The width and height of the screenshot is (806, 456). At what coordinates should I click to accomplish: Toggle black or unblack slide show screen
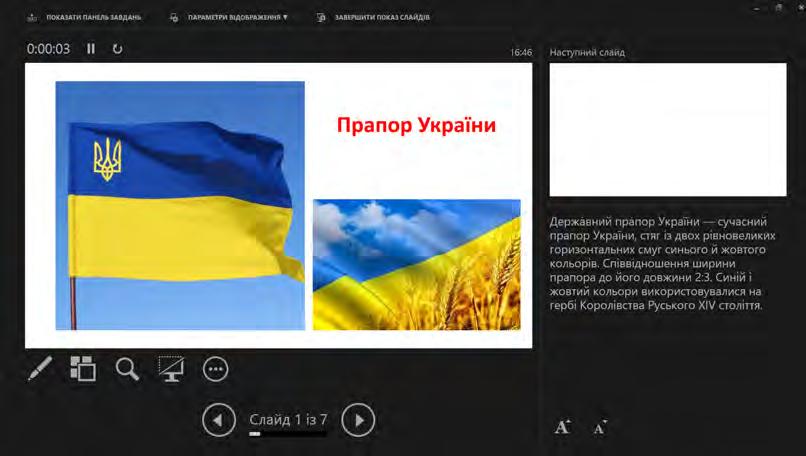pyautogui.click(x=171, y=369)
